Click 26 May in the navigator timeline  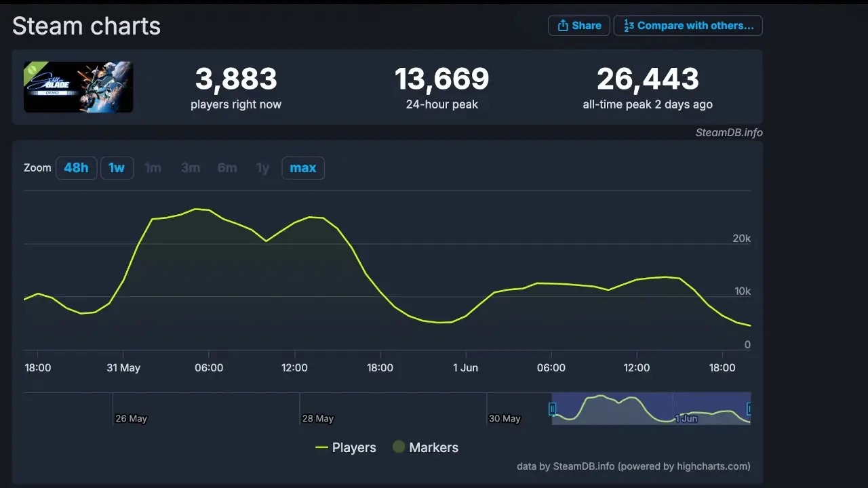[x=131, y=419]
